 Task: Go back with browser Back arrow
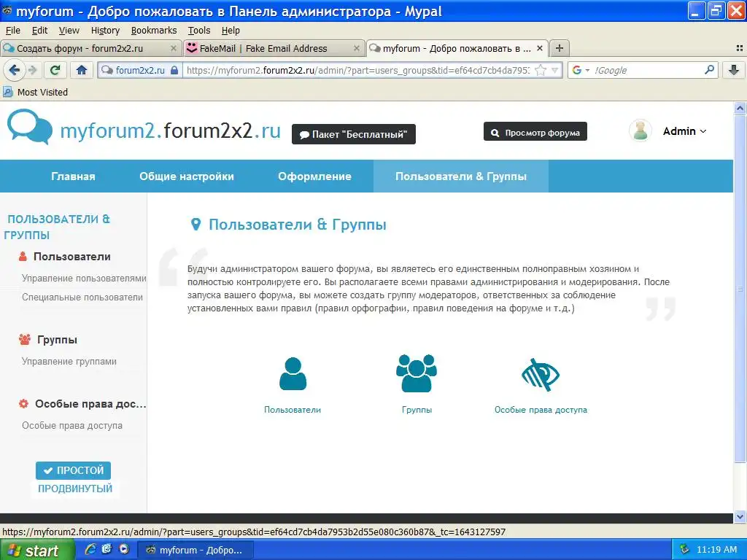tap(15, 71)
